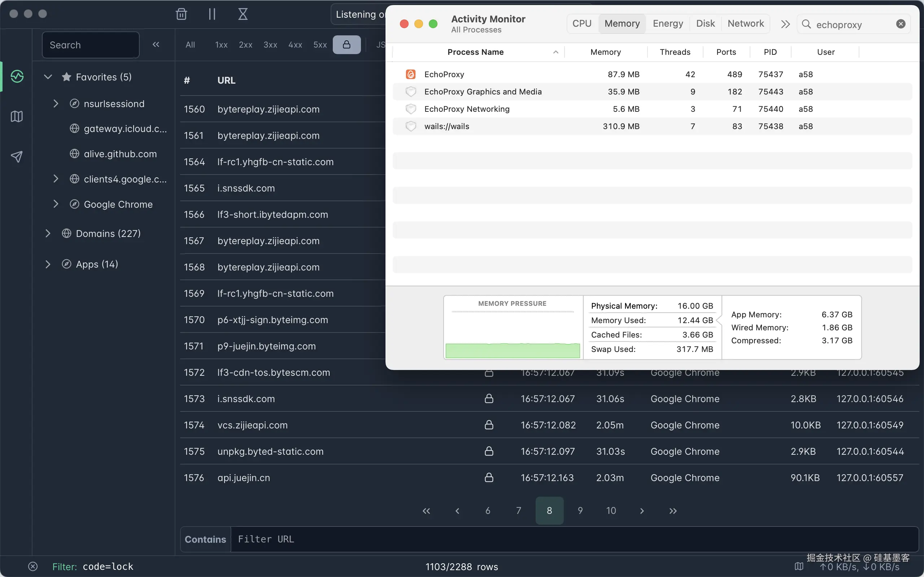
Task: Toggle the 4xx status filter
Action: 295,45
